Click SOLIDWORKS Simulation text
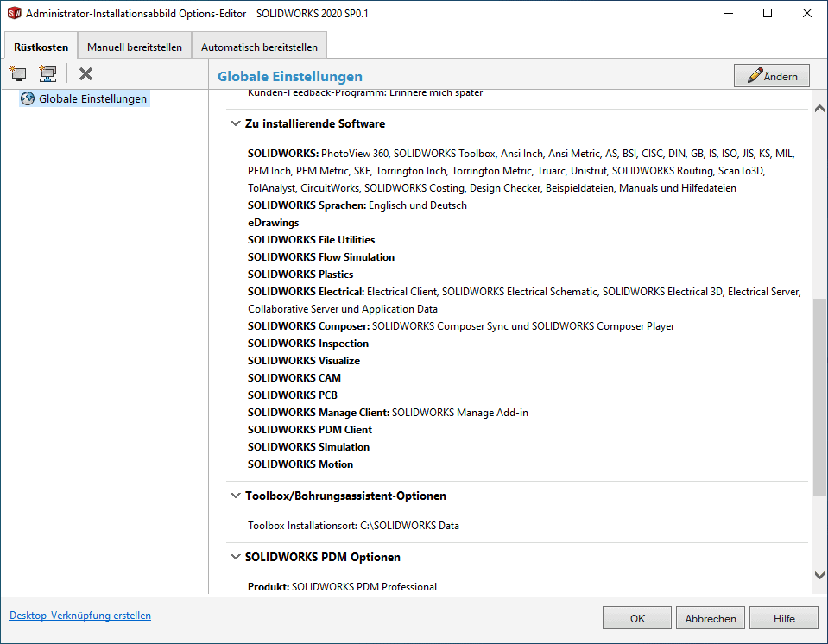 pos(308,447)
